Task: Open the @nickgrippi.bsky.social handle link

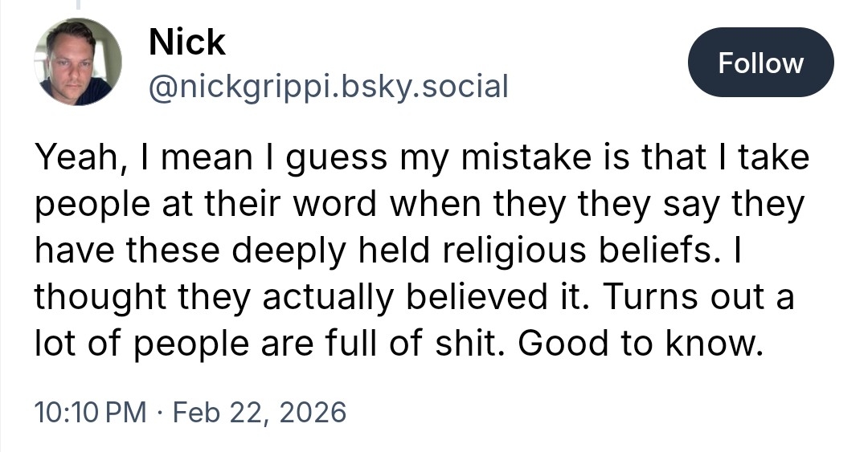Action: click(328, 85)
